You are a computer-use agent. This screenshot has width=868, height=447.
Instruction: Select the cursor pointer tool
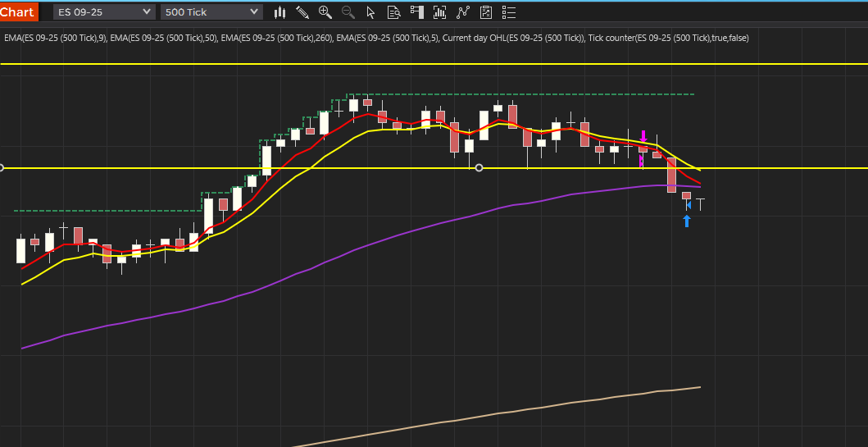tap(371, 11)
